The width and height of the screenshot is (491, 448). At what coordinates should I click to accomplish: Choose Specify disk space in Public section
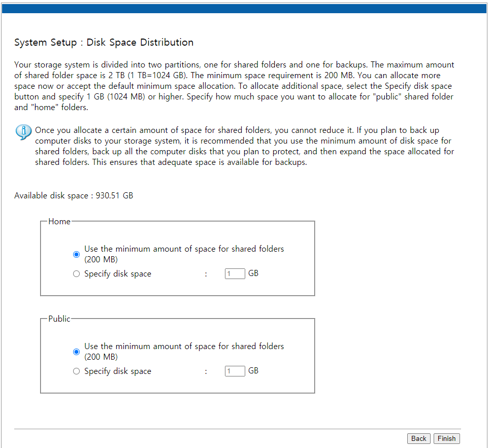coord(76,371)
